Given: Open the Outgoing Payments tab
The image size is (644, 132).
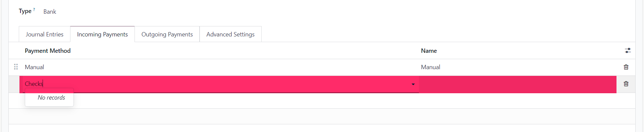Looking at the screenshot, I should click(x=167, y=34).
